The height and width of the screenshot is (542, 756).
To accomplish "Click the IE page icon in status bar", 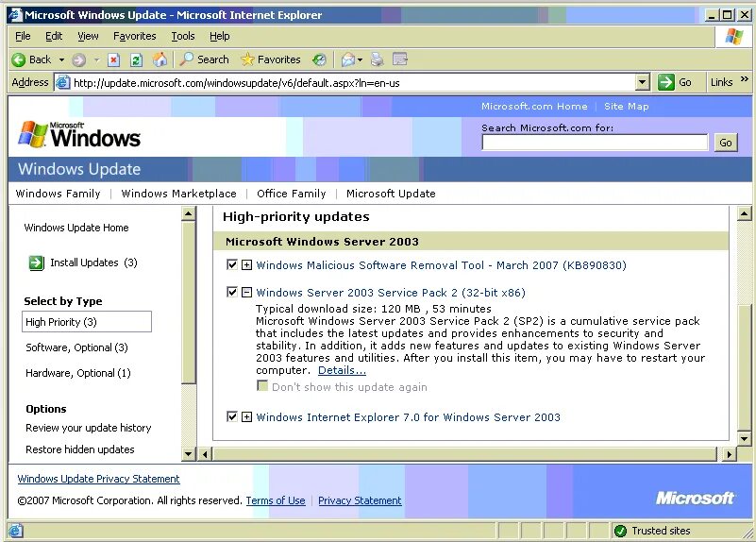I will click(15, 531).
